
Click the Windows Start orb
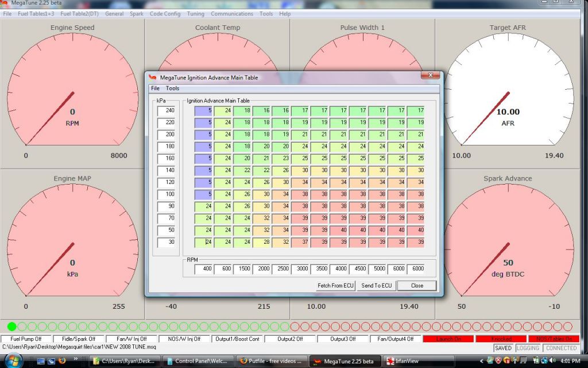point(13,361)
